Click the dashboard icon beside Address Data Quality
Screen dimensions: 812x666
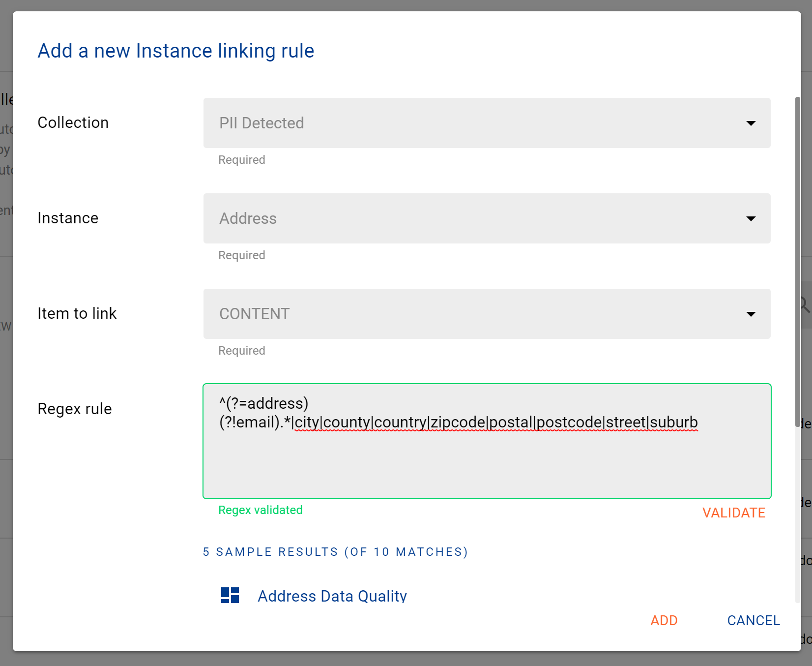coord(230,595)
